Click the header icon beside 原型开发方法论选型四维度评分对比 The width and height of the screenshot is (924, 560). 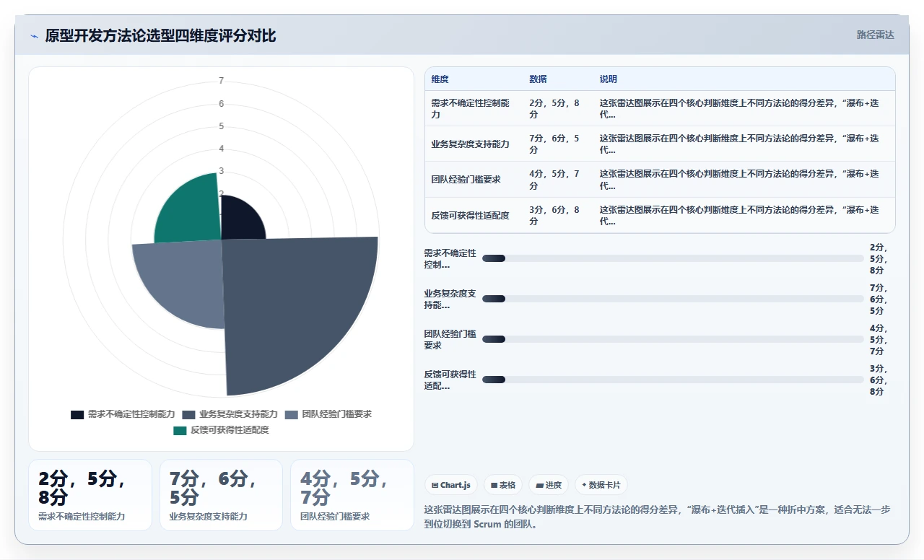[x=34, y=36]
